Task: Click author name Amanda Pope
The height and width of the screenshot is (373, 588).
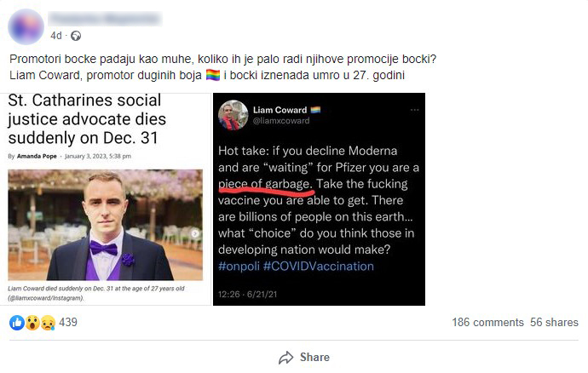Action: (x=38, y=157)
